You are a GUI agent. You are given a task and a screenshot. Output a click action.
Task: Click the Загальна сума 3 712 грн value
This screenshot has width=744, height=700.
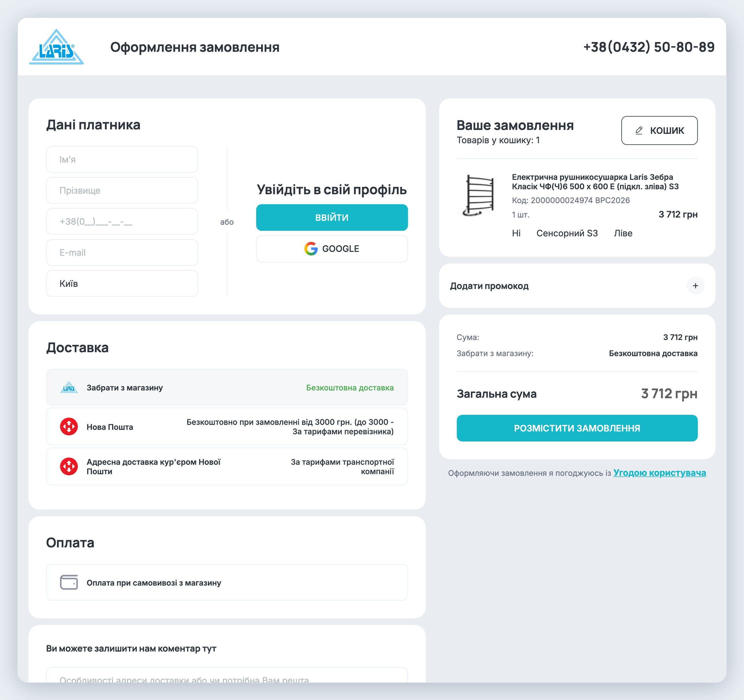point(669,393)
